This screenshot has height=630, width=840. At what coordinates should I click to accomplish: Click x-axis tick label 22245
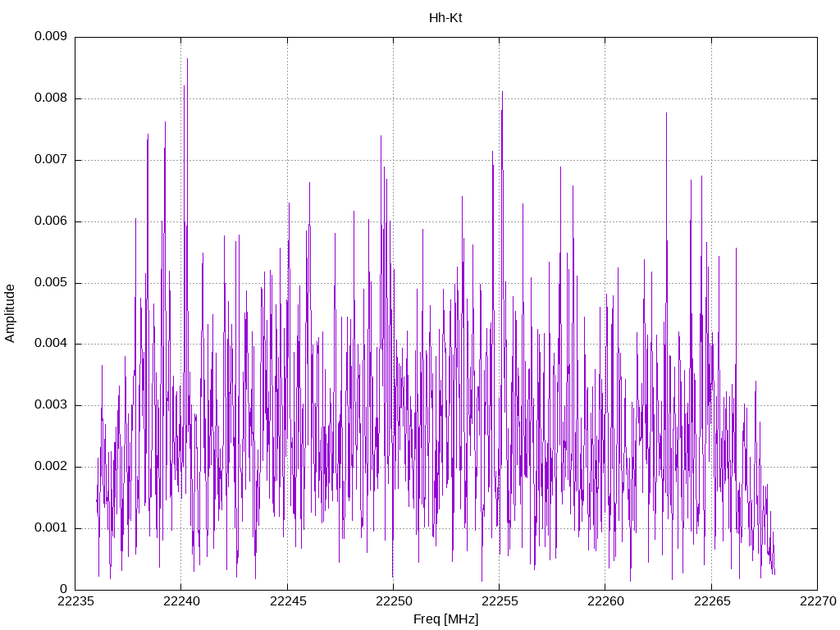click(x=288, y=601)
